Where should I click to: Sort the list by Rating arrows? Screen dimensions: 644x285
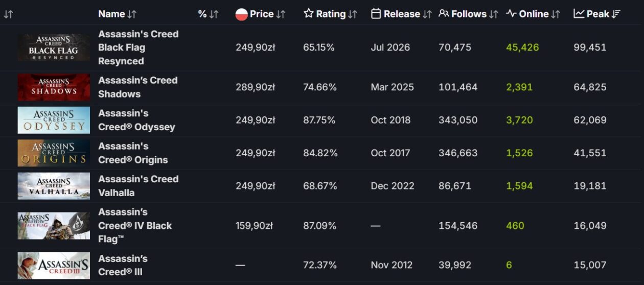click(x=352, y=14)
